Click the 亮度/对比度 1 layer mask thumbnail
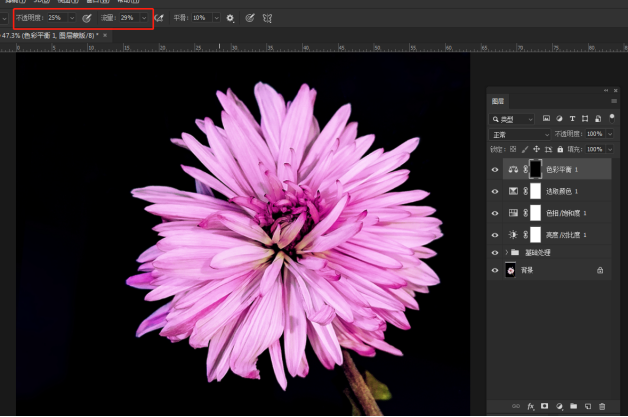This screenshot has width=628, height=417. coord(535,234)
